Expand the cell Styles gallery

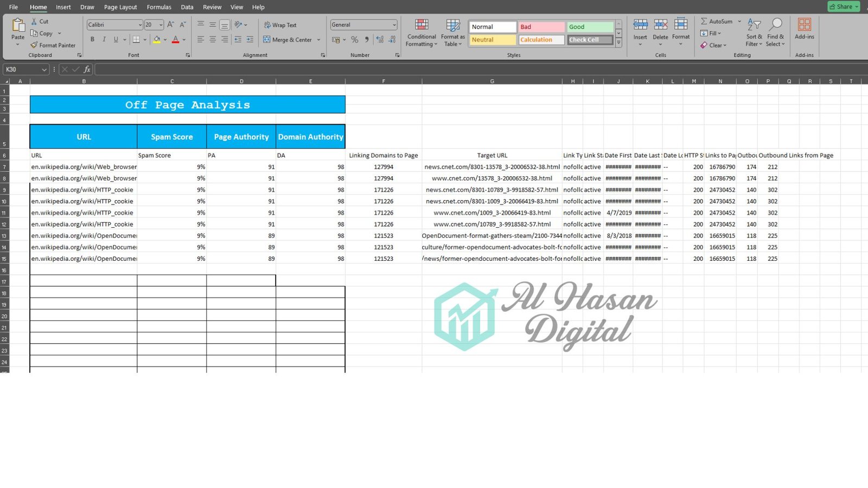pyautogui.click(x=618, y=43)
